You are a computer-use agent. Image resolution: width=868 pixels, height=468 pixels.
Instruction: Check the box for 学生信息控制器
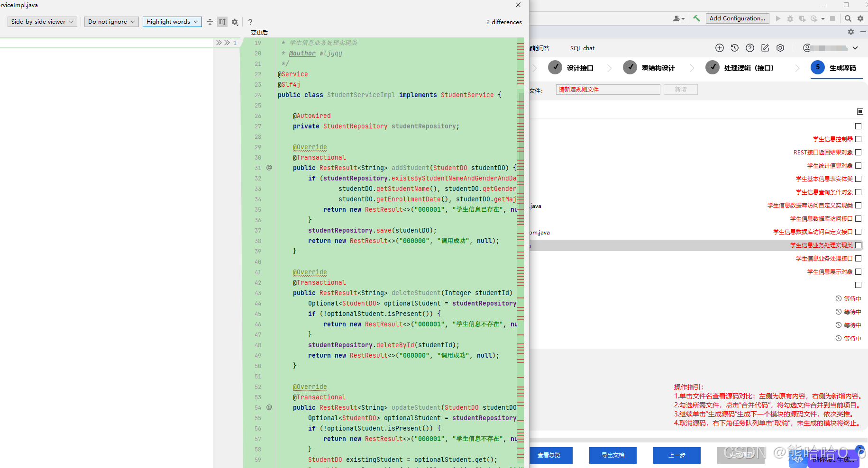click(859, 139)
